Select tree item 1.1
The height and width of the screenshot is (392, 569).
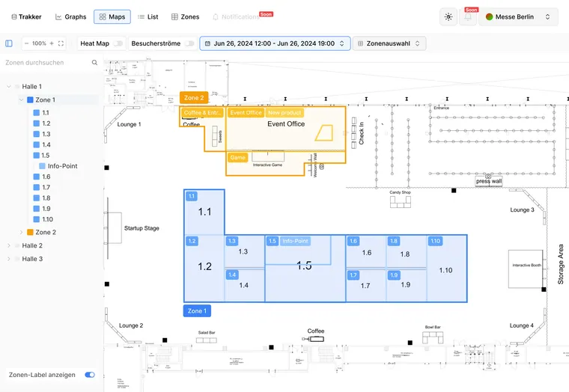[46, 113]
